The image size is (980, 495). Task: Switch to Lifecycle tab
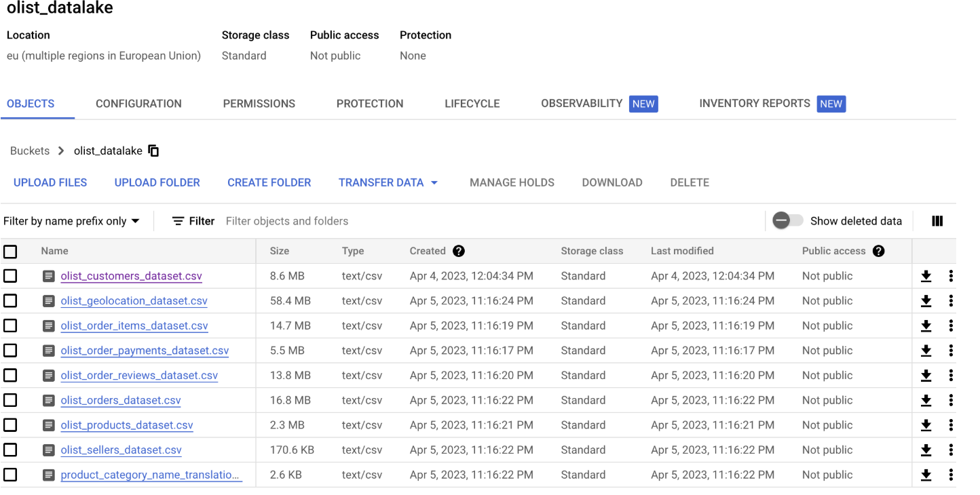[472, 104]
